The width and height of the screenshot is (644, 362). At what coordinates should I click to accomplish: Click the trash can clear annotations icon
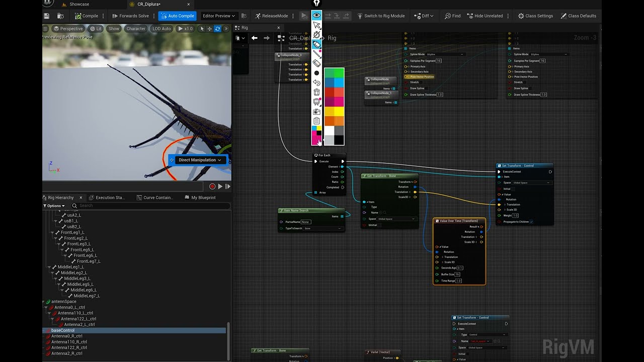316,92
